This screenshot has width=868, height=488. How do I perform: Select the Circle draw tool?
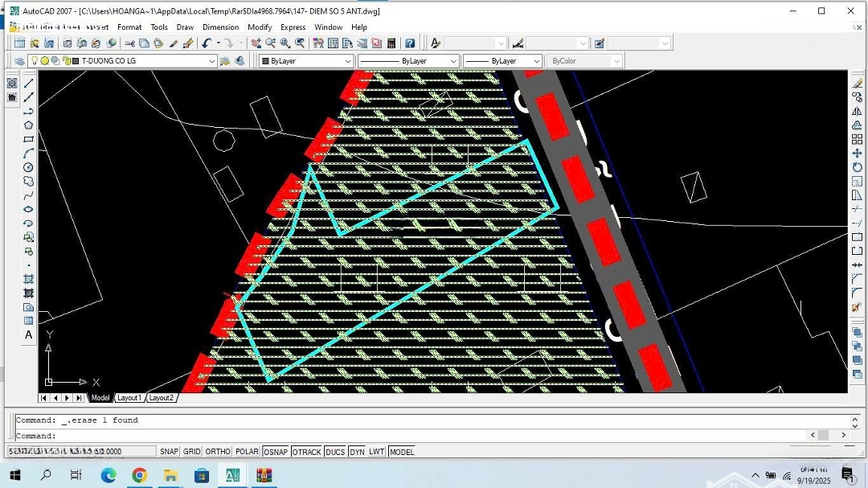point(29,167)
